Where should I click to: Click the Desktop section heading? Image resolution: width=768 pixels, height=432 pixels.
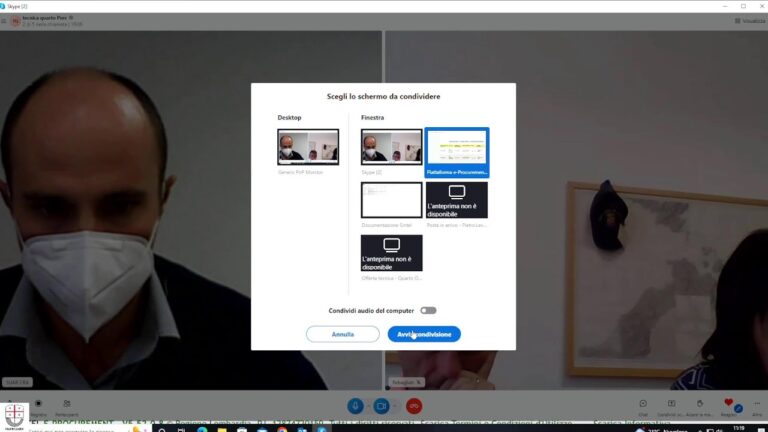[289, 118]
